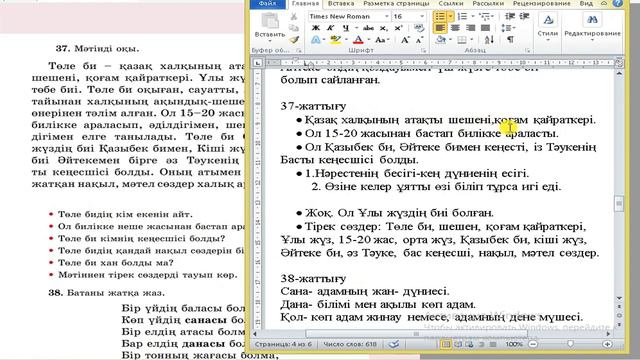Toggle Bold (Ж) formatting
Image resolution: width=640 pixels, height=360 pixels.
tap(316, 28)
